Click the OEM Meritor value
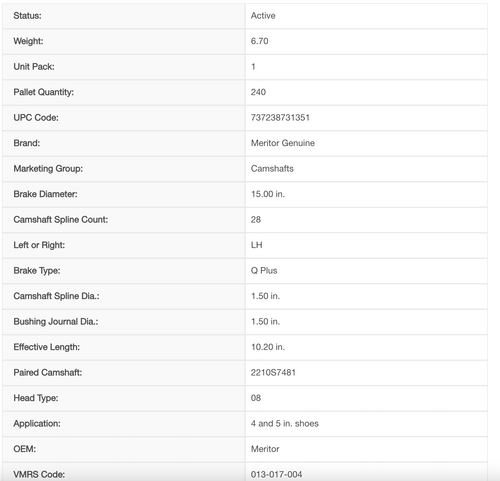 point(265,449)
